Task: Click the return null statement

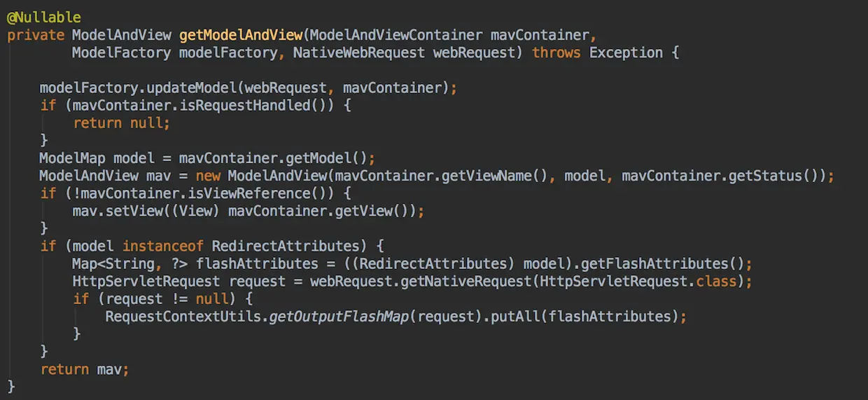Action: [121, 123]
